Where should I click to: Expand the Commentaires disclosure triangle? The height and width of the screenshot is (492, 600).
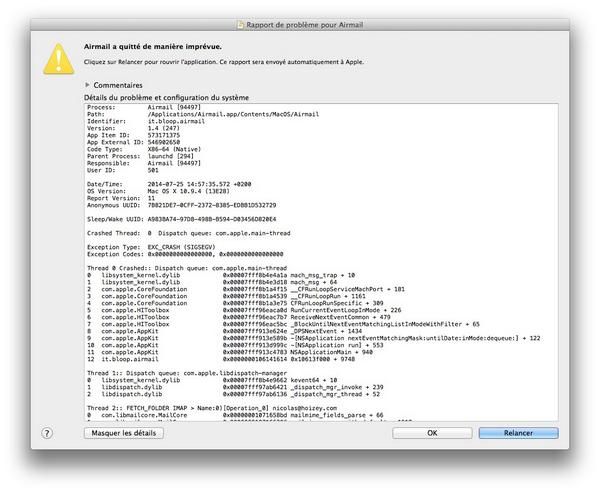click(x=88, y=86)
